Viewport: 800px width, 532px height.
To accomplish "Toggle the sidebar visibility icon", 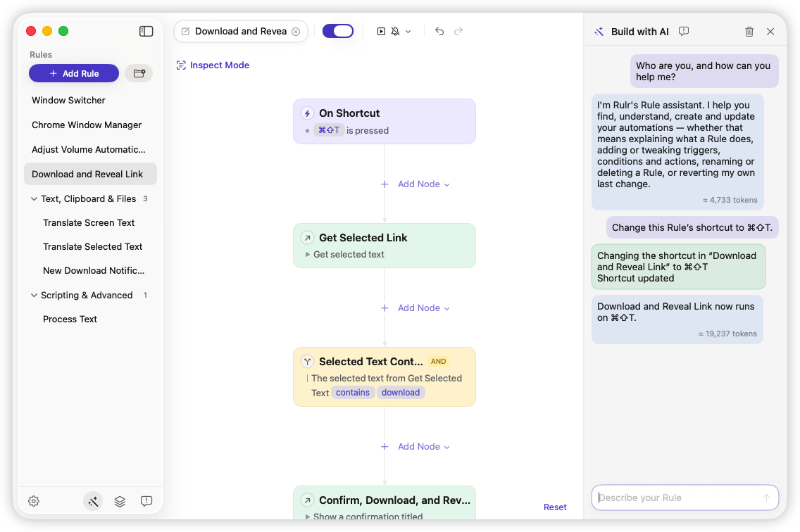I will pos(146,31).
